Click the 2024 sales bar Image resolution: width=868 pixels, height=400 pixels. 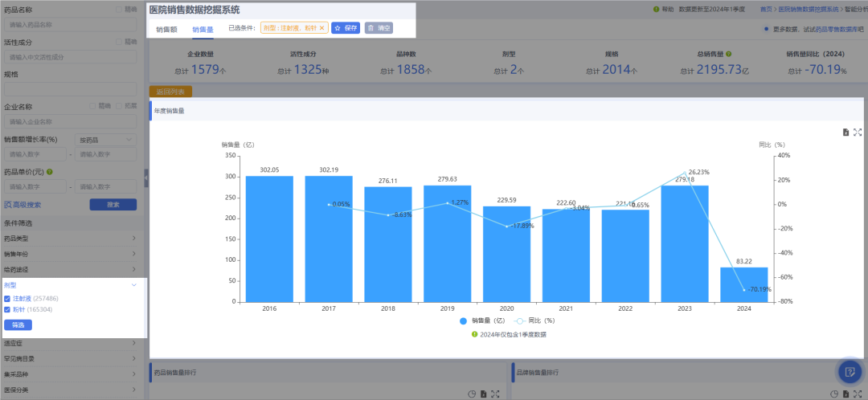[744, 285]
